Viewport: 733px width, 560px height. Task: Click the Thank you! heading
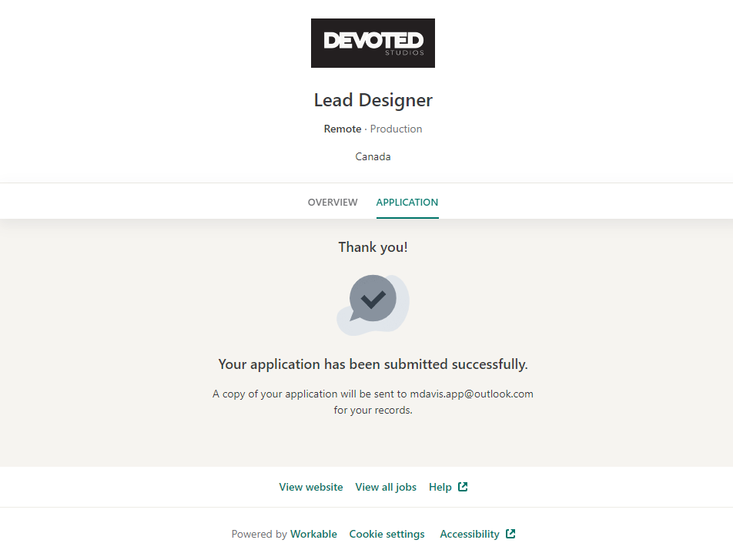pyautogui.click(x=373, y=247)
